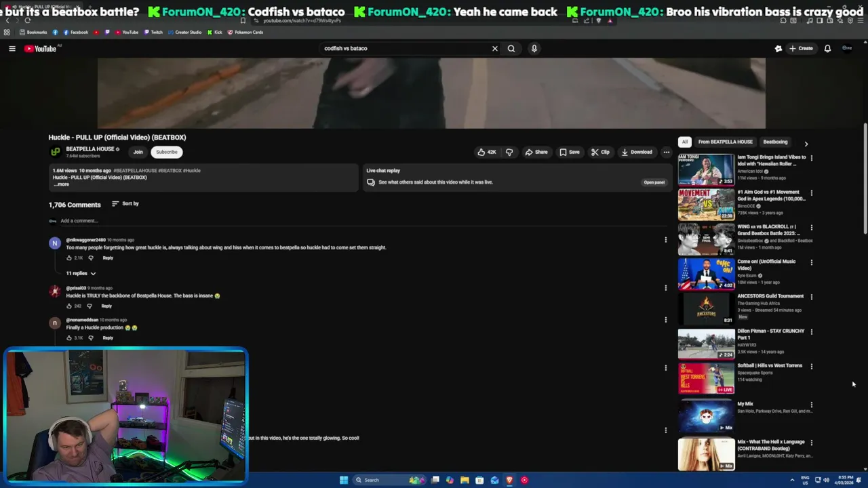This screenshot has width=868, height=488.
Task: Open more actions ellipsis beside Download
Action: point(667,152)
